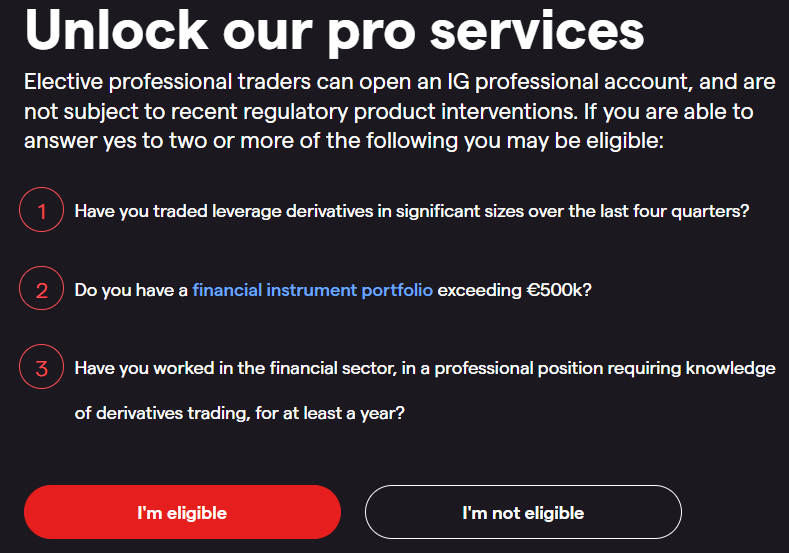
Task: Tap the number 3 circle icon
Action: coord(42,369)
